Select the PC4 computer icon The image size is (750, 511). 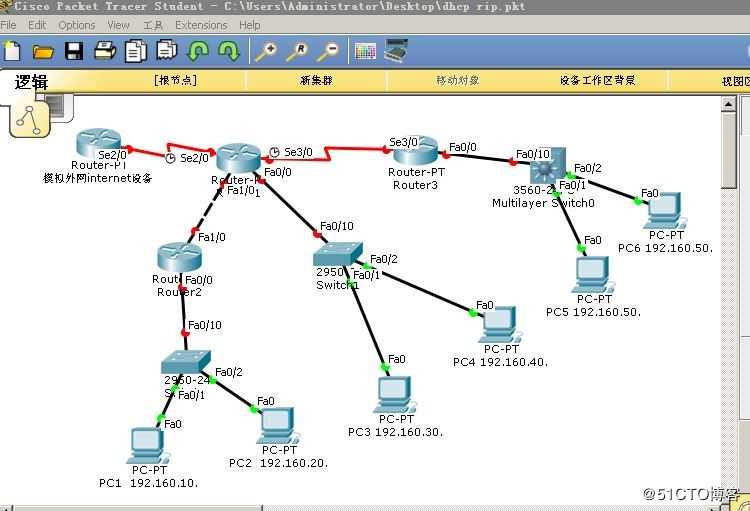point(499,324)
